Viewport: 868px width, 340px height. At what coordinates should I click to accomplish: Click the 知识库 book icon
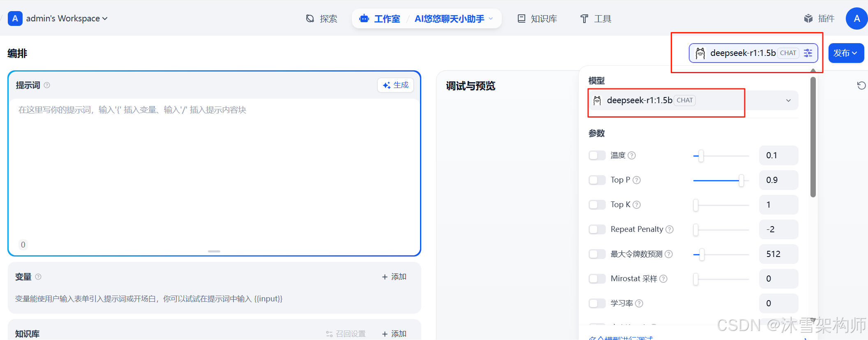pyautogui.click(x=522, y=19)
